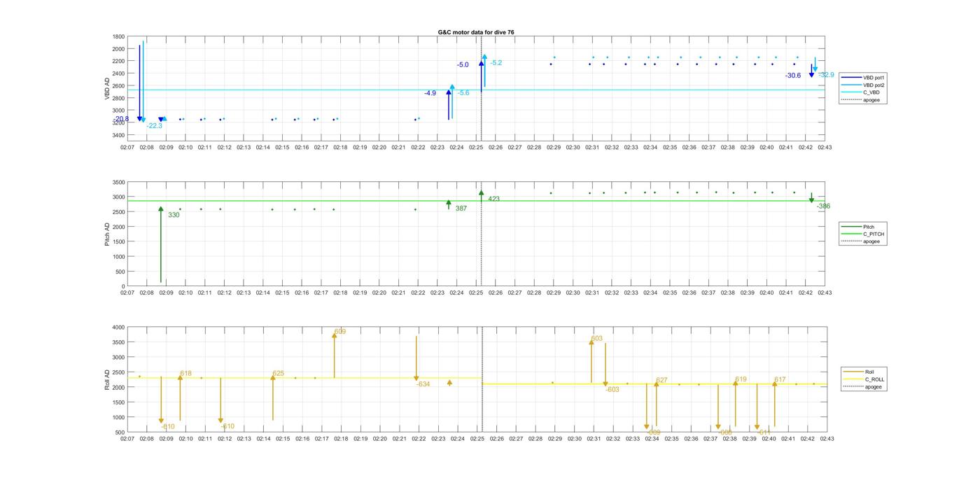
Task: Click the '-634' data label in Roll plot
Action: point(423,384)
